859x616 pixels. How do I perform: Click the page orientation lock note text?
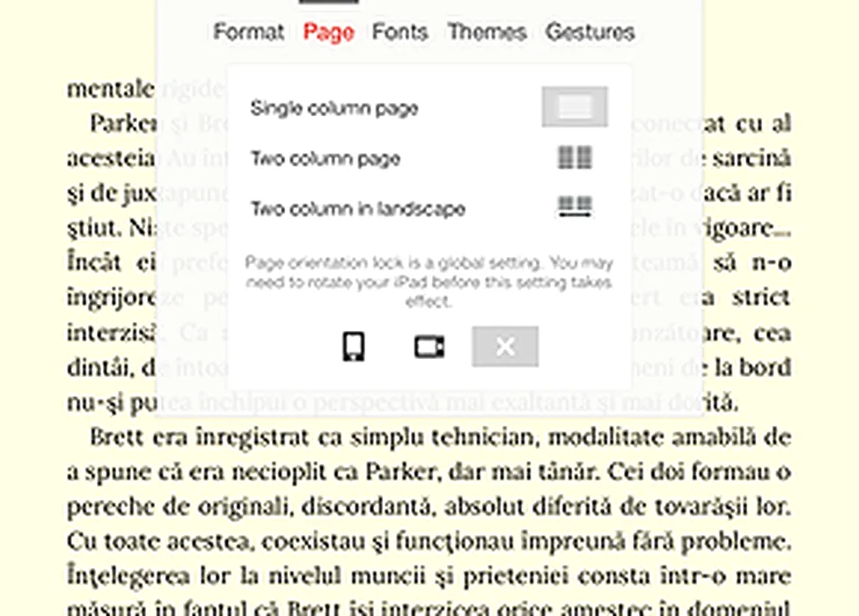[x=429, y=282]
